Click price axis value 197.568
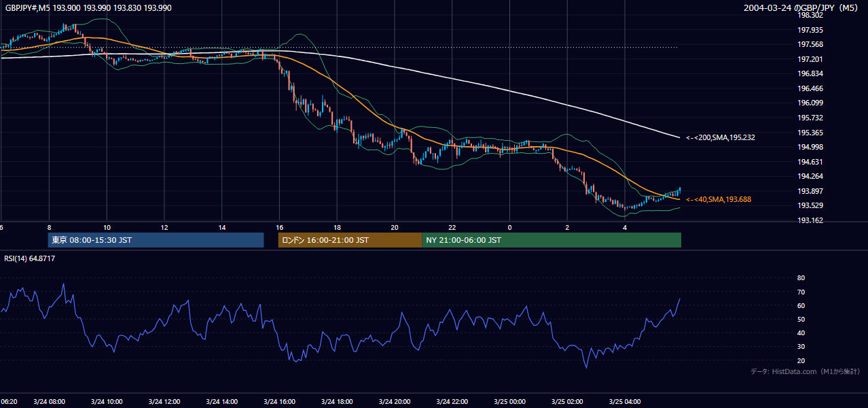The height and width of the screenshot is (408, 868). [810, 44]
